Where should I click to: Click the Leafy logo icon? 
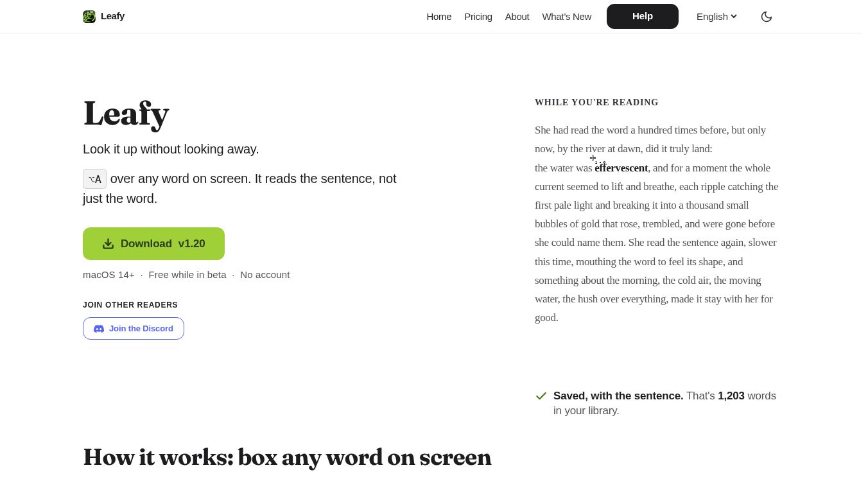[89, 17]
